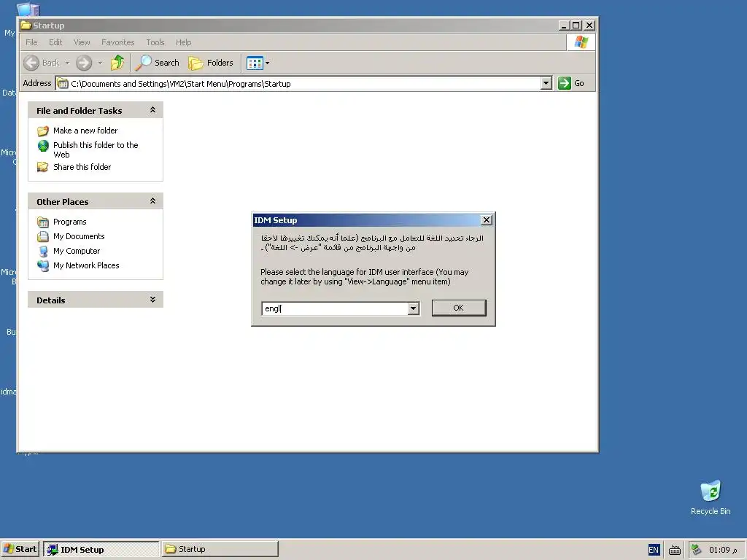Confirm language with the OK button

pos(459,308)
